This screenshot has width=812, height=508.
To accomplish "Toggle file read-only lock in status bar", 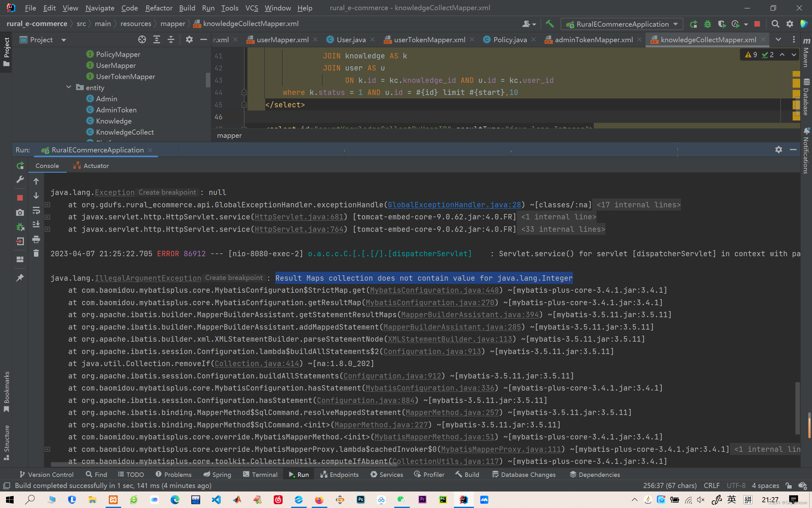I will tap(789, 485).
